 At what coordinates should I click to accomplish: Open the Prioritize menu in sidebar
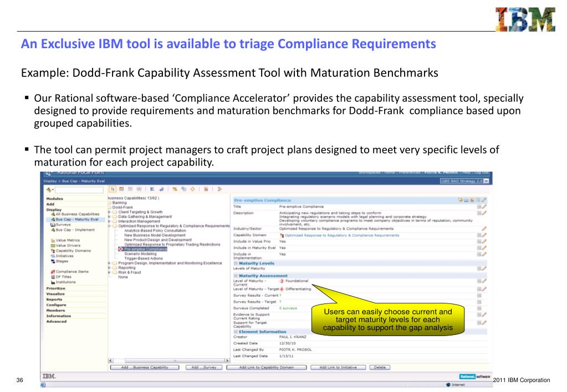(55, 288)
